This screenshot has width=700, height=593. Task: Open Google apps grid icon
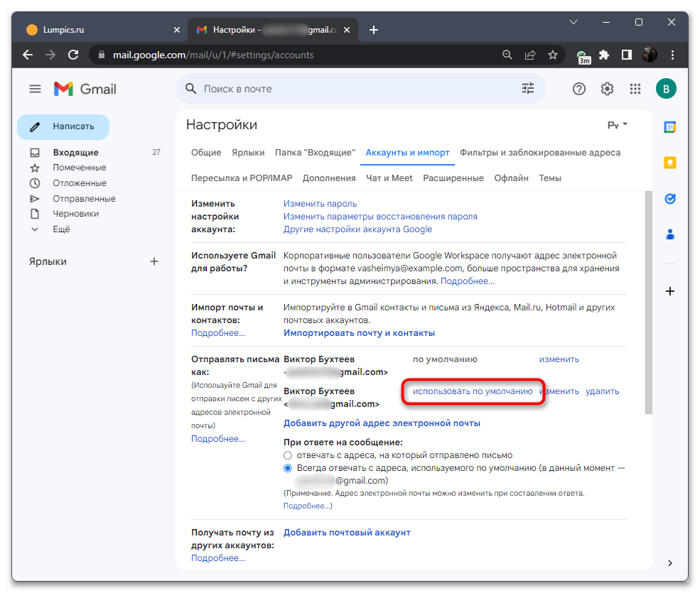coord(635,89)
